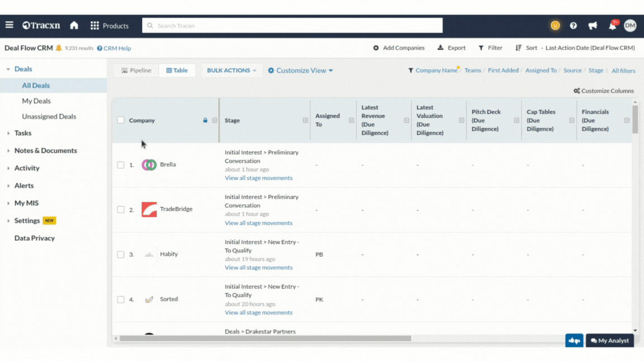Open the announcements megaphone icon
644x362 pixels.
[x=593, y=26]
